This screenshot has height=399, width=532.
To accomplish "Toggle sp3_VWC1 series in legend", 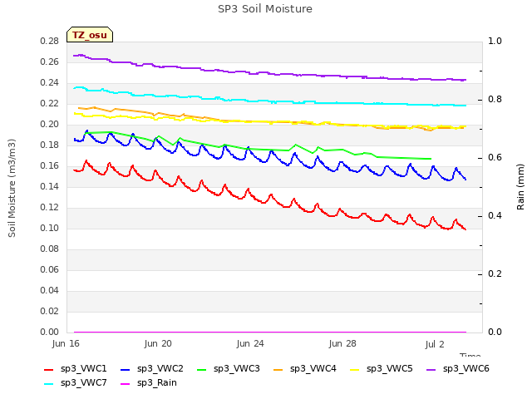I will tap(76, 369).
